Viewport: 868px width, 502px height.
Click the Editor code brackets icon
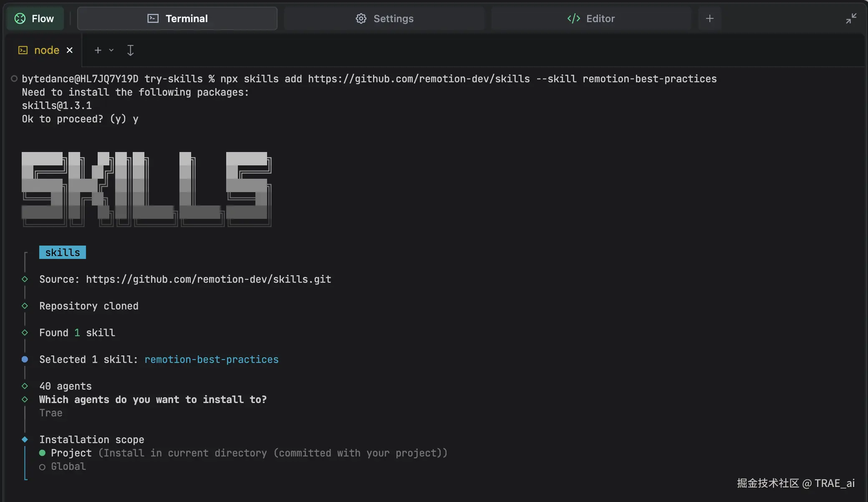(574, 18)
